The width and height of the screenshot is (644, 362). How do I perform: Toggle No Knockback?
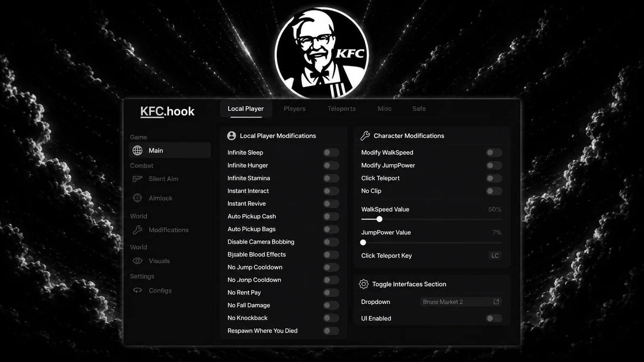click(331, 318)
